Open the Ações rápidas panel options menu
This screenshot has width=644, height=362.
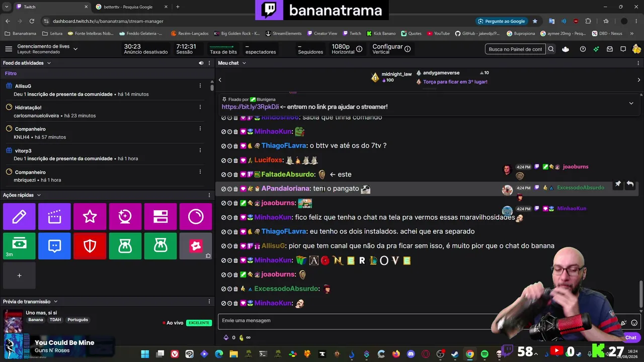pos(209,195)
